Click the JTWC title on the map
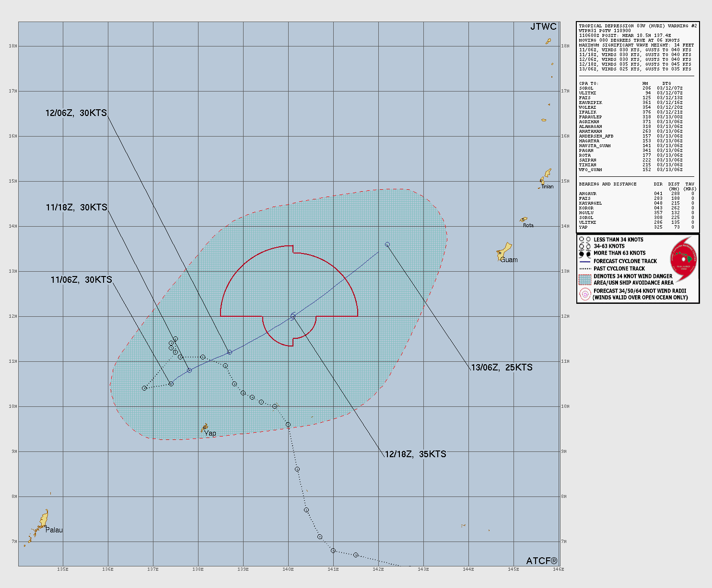 (x=543, y=27)
